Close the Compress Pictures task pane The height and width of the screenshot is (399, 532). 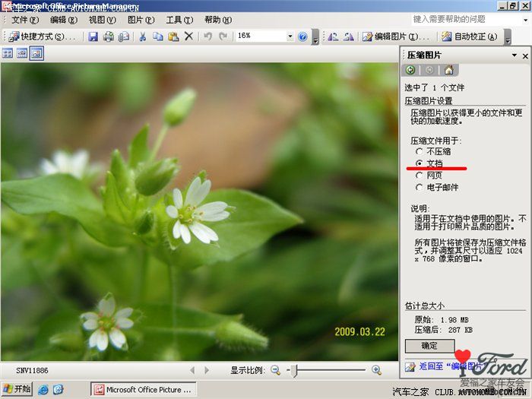pos(525,56)
